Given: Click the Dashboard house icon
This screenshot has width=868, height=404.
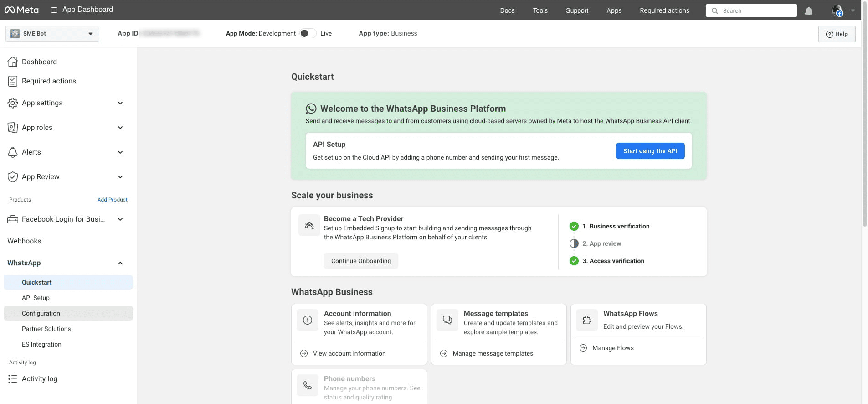Looking at the screenshot, I should click(13, 62).
